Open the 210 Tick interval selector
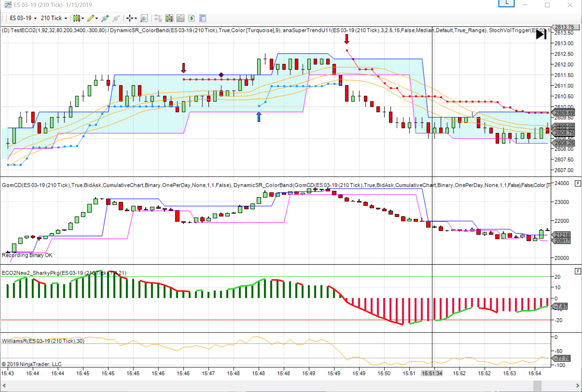Image resolution: width=582 pixels, height=392 pixels. [x=54, y=18]
